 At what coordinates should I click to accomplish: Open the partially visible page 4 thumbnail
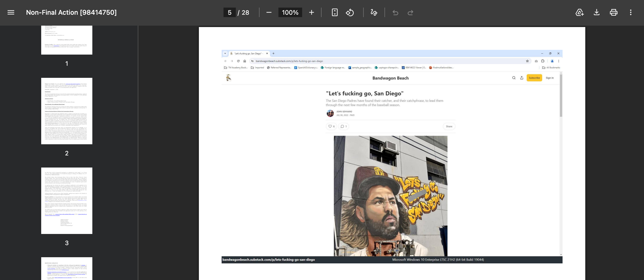(67, 268)
